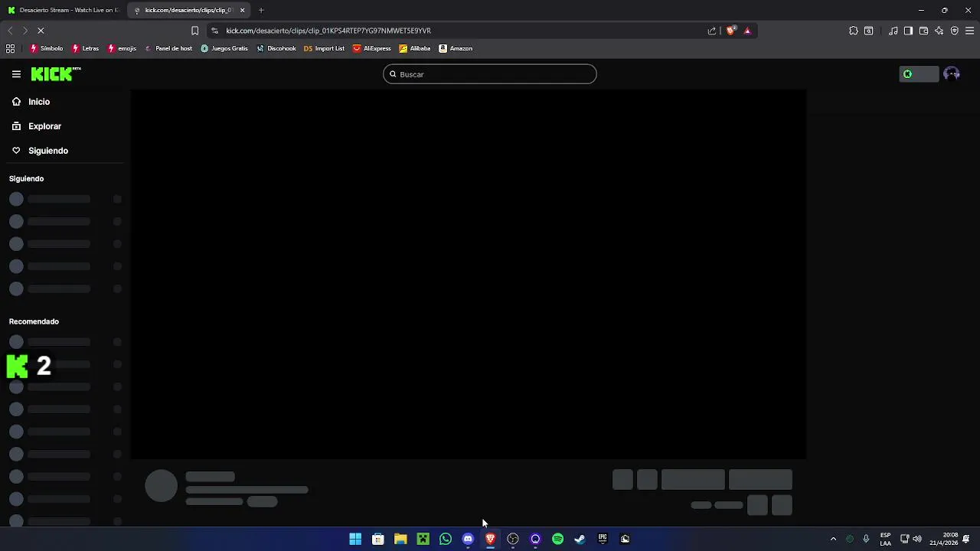980x551 pixels.
Task: Open Microsoft Store from taskbar
Action: pyautogui.click(x=377, y=539)
